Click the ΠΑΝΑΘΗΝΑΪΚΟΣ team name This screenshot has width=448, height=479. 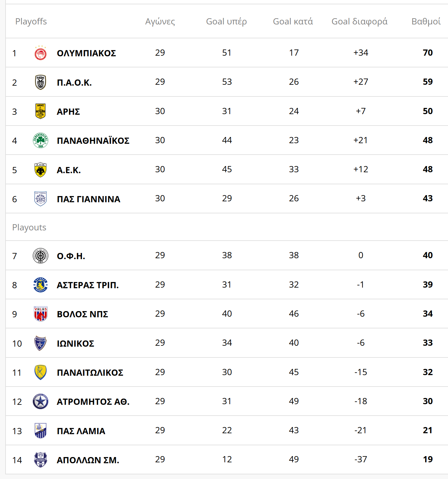[x=93, y=141]
